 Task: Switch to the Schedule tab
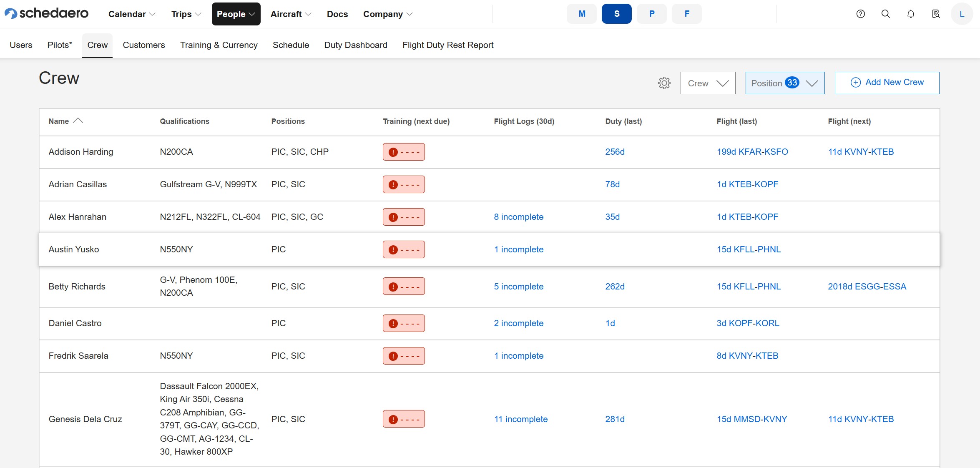coord(291,45)
